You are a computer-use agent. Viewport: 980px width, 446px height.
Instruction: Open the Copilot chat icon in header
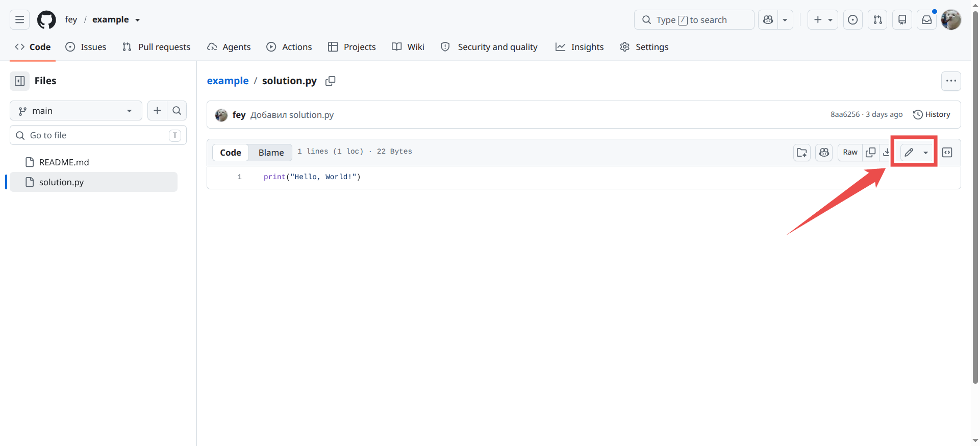point(768,20)
